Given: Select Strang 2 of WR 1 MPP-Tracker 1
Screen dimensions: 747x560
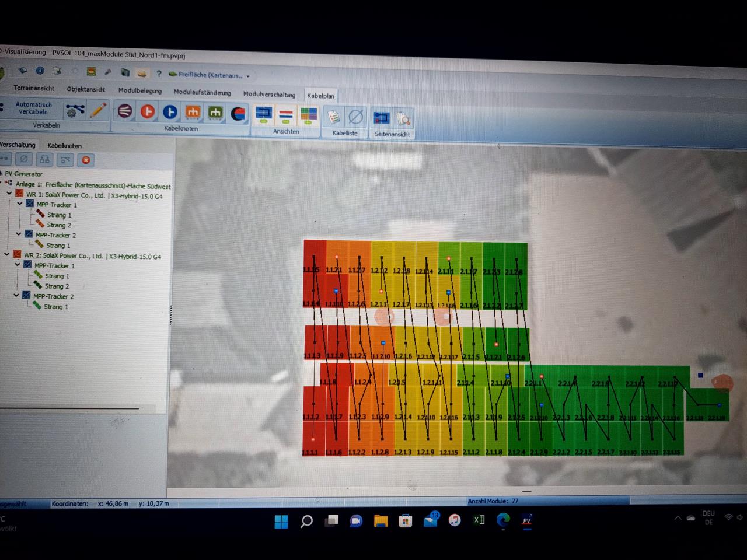Looking at the screenshot, I should (x=59, y=225).
